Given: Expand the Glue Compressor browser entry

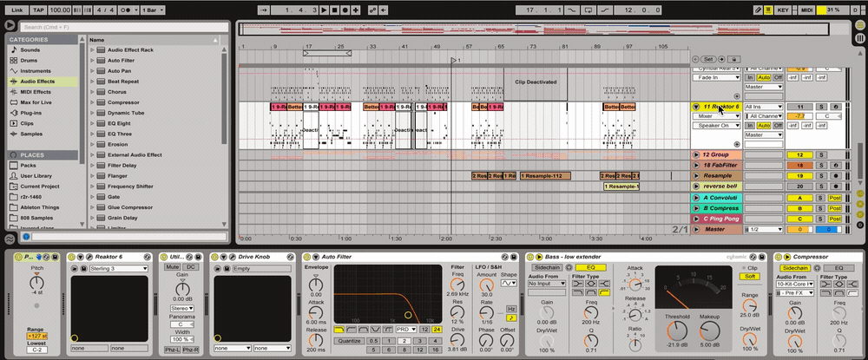Looking at the screenshot, I should pyautogui.click(x=93, y=207).
